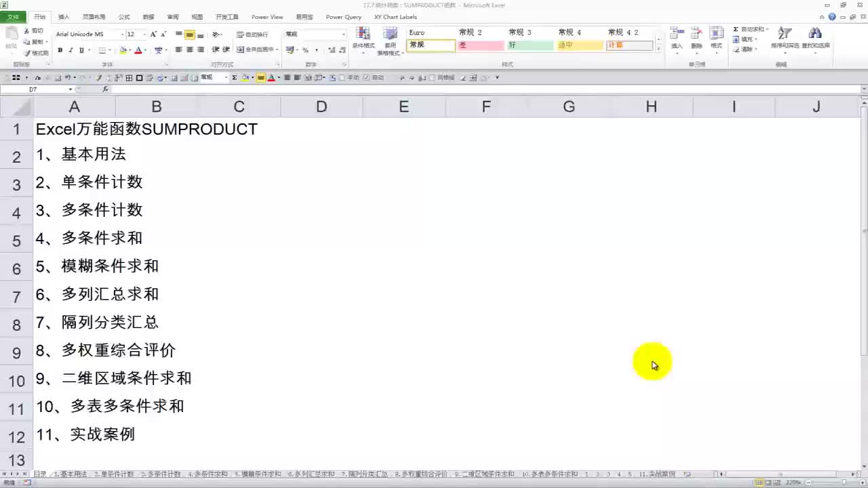Open the Name Box dropdown arrow

click(71, 89)
